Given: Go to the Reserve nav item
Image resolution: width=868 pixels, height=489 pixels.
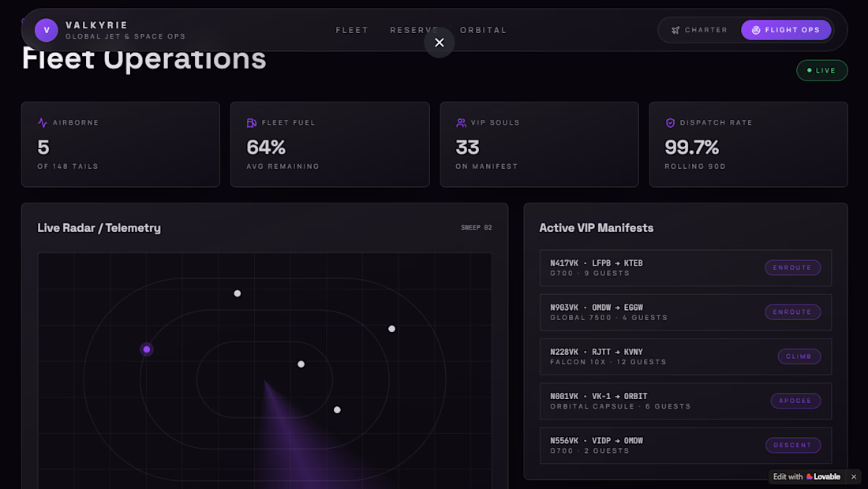Looking at the screenshot, I should pyautogui.click(x=414, y=30).
